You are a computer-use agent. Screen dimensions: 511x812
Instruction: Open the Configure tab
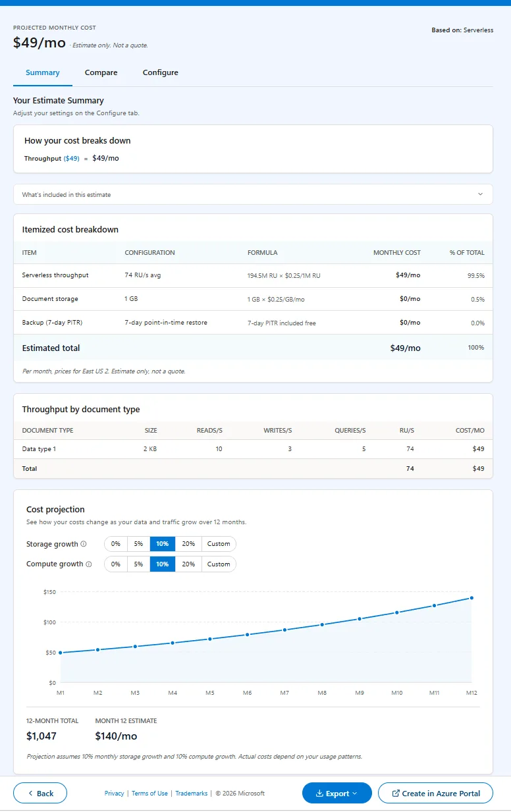click(161, 72)
